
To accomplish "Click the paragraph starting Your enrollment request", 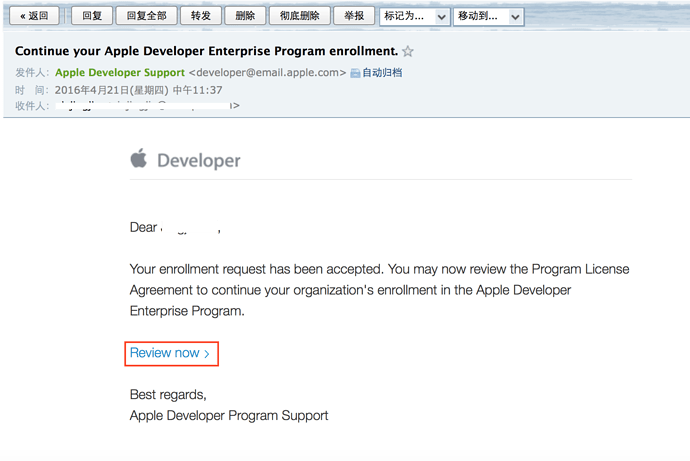I will coord(379,290).
